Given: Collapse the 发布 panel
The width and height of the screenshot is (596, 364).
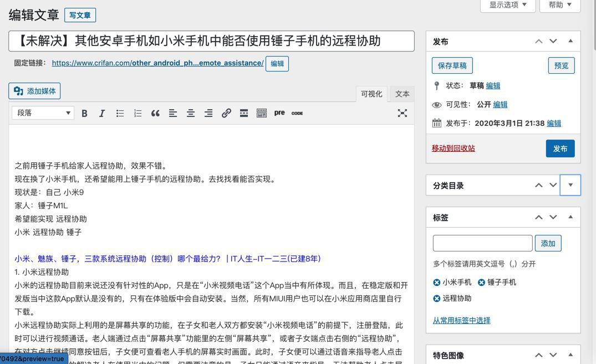Looking at the screenshot, I should click(570, 41).
